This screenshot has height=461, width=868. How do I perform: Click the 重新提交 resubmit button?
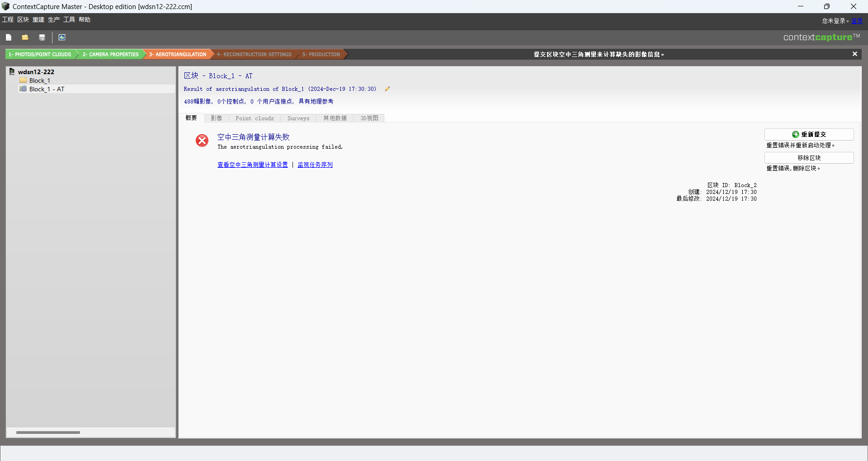[x=809, y=135]
